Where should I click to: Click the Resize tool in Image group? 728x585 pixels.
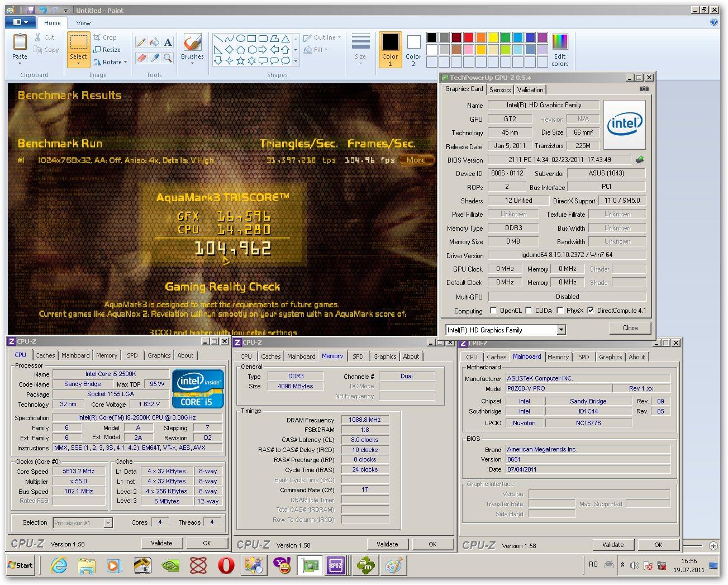(x=106, y=50)
